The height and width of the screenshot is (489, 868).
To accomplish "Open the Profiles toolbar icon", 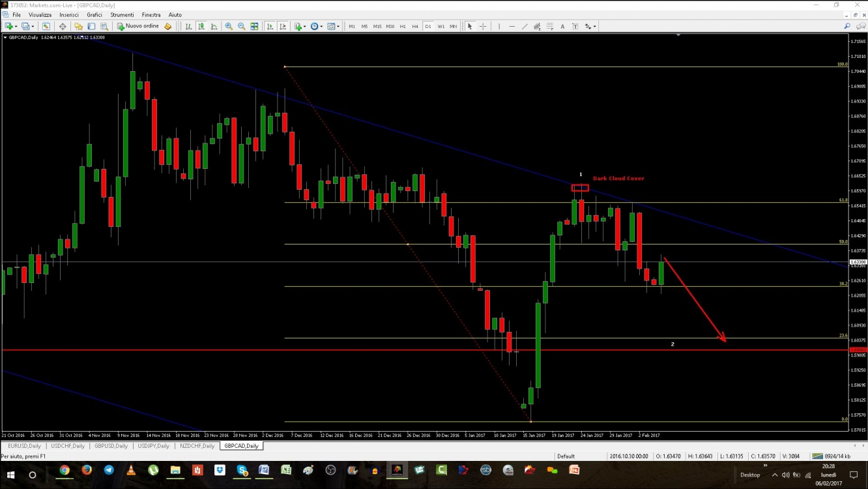I will tap(25, 26).
